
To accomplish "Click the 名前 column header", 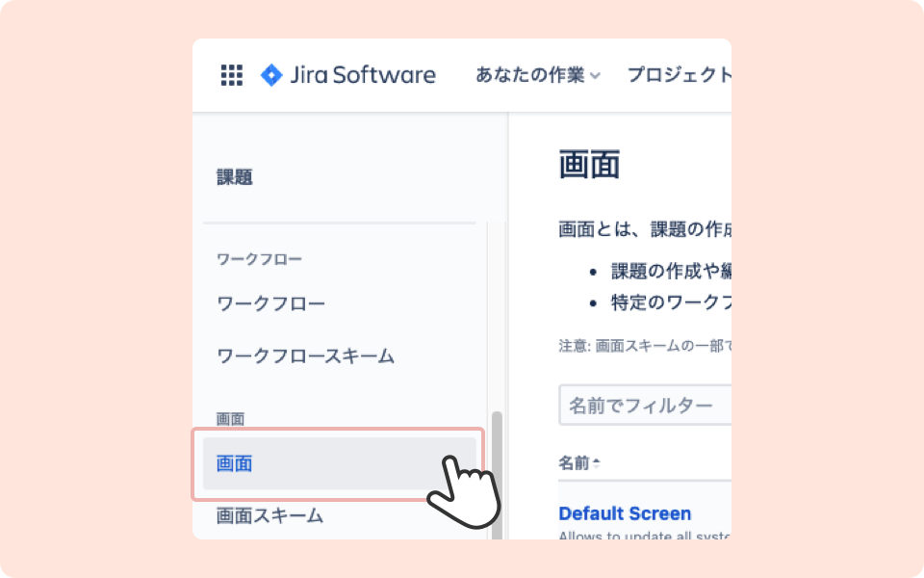I will (x=574, y=463).
